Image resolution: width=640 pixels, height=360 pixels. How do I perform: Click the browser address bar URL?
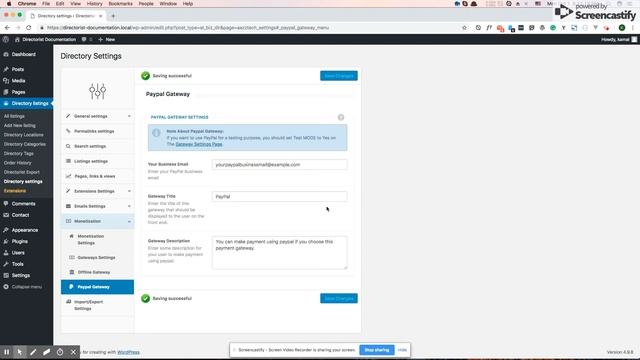coord(188,28)
